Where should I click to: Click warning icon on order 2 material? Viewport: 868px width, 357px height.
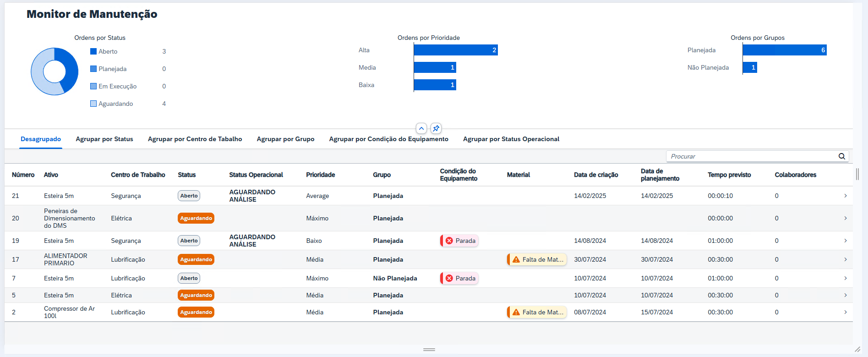click(x=516, y=312)
